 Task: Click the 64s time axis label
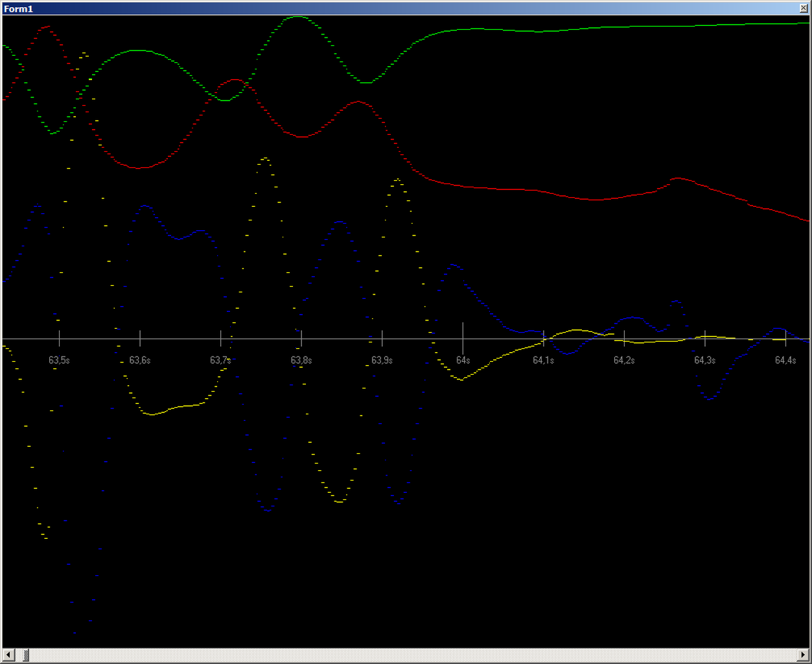tap(463, 360)
